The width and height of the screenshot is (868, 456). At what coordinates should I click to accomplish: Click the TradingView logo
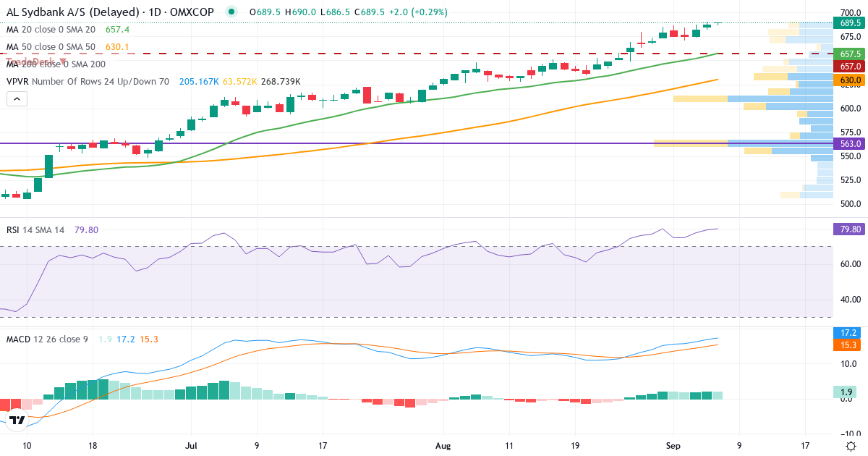click(x=17, y=419)
